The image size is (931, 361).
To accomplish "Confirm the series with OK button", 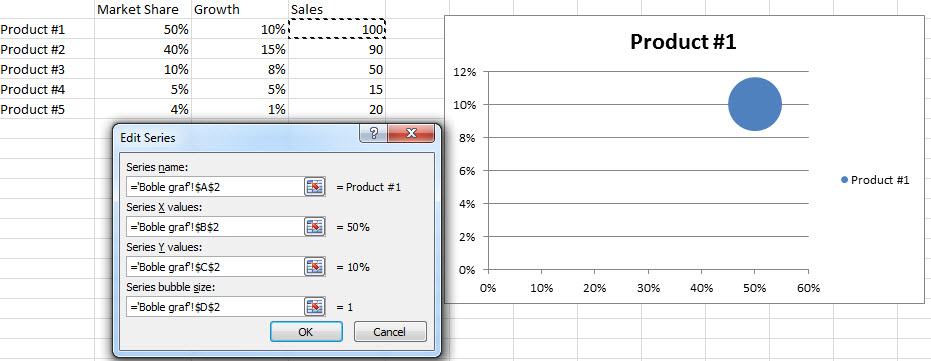I will tap(306, 332).
